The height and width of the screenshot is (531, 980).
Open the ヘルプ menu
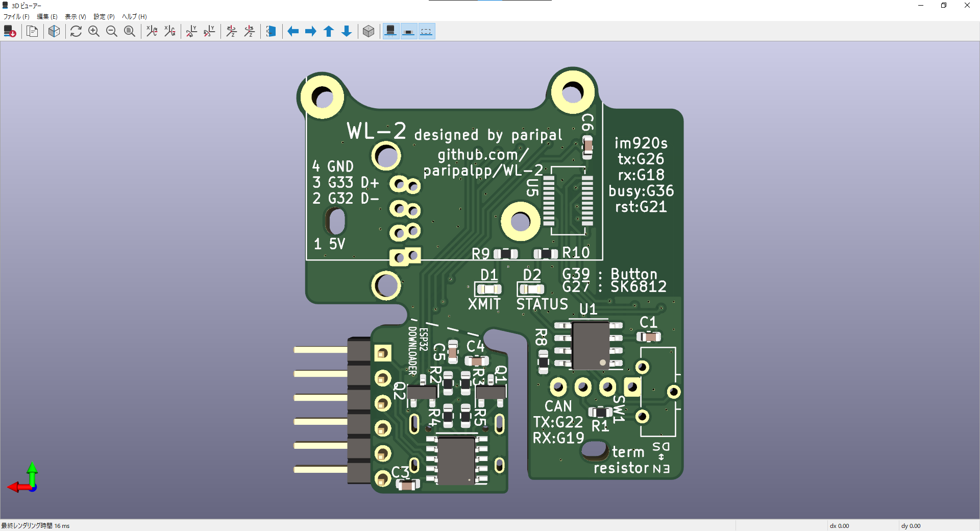coord(133,16)
